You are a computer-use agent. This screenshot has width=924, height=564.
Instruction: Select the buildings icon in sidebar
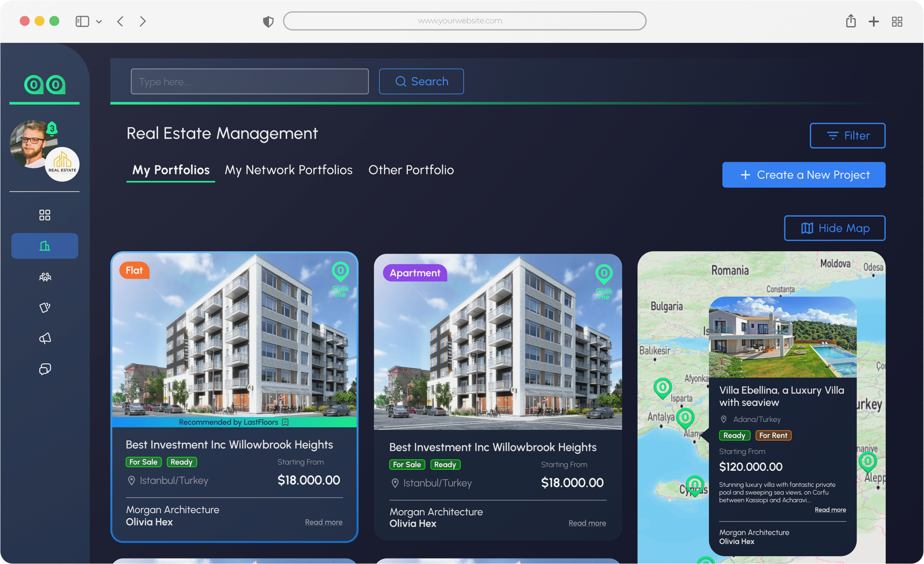(45, 246)
